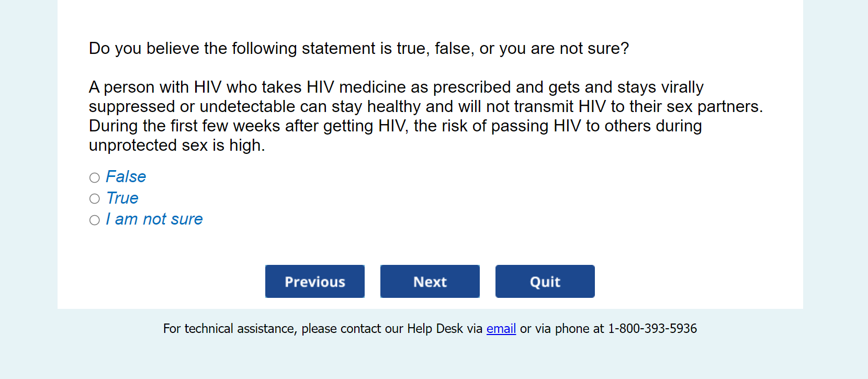
Task: Click the sentence starting "During the first few weeks"
Action: click(395, 126)
